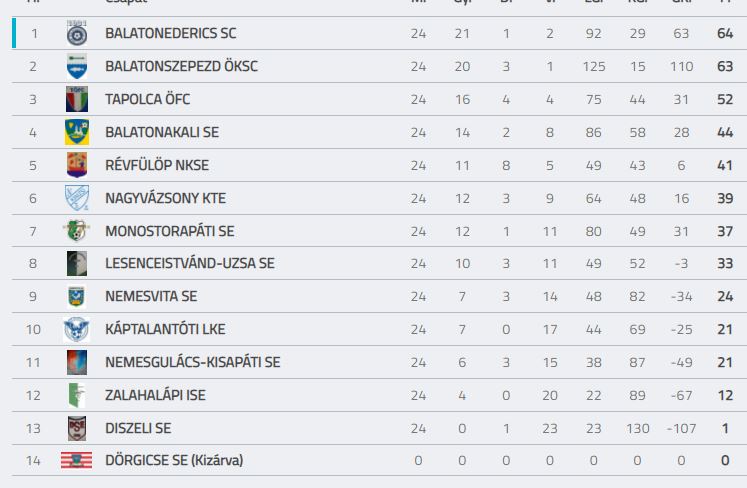Image resolution: width=747 pixels, height=488 pixels.
Task: Open the BALATONEDERICS SC team link
Action: (171, 33)
